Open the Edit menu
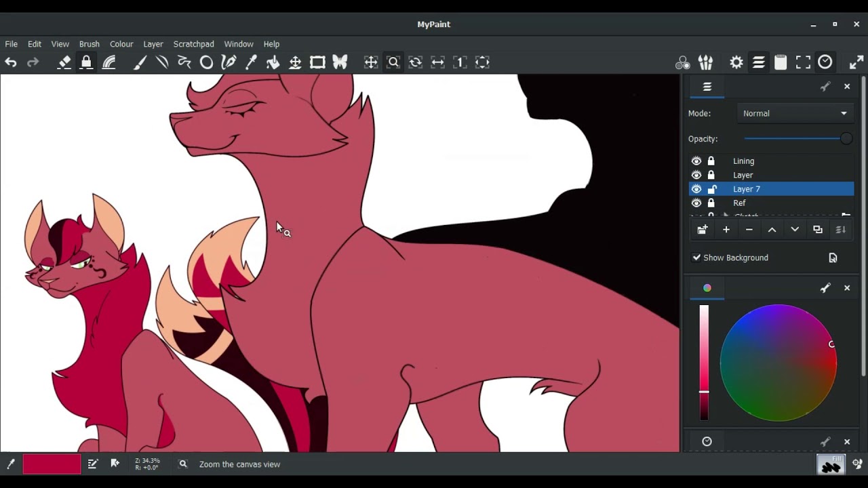Image resolution: width=868 pixels, height=488 pixels. tap(35, 44)
